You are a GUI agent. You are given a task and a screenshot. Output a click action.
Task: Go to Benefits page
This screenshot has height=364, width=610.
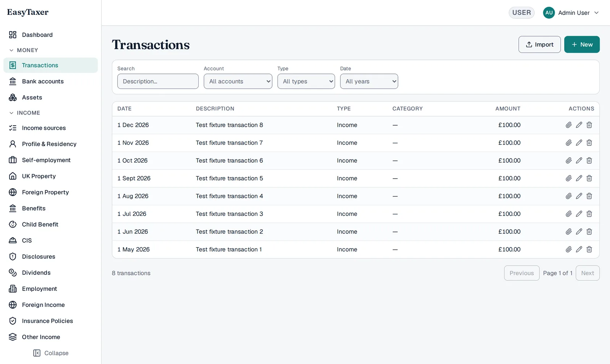coord(51,208)
